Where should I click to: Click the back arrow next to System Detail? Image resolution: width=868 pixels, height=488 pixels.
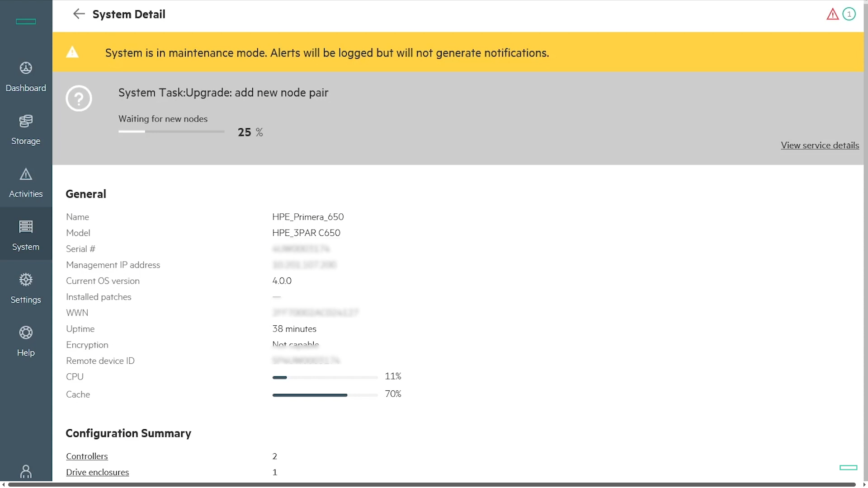coord(79,14)
